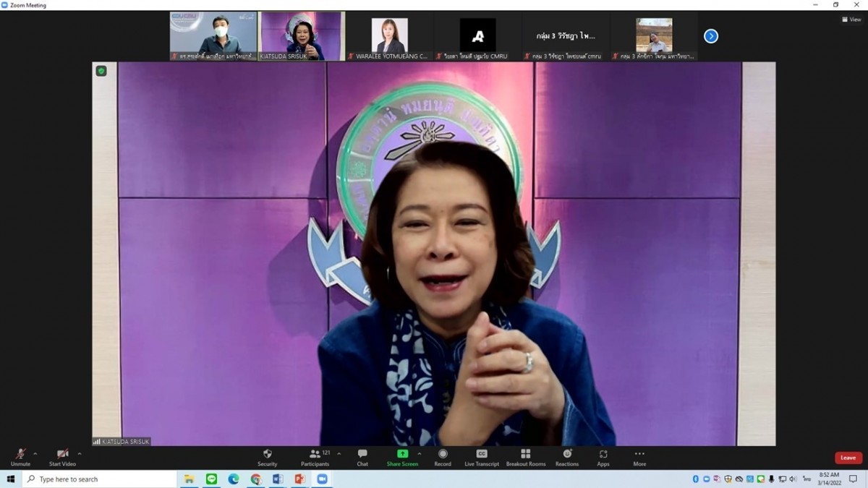868x488 pixels.
Task: Switch to Zoom taskbar icon
Action: tap(323, 479)
